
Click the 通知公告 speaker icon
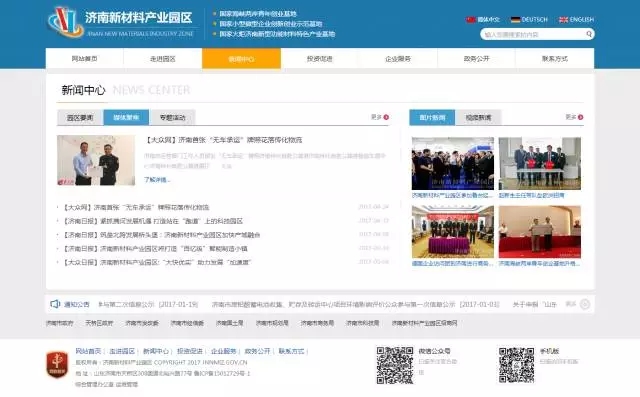pos(55,304)
